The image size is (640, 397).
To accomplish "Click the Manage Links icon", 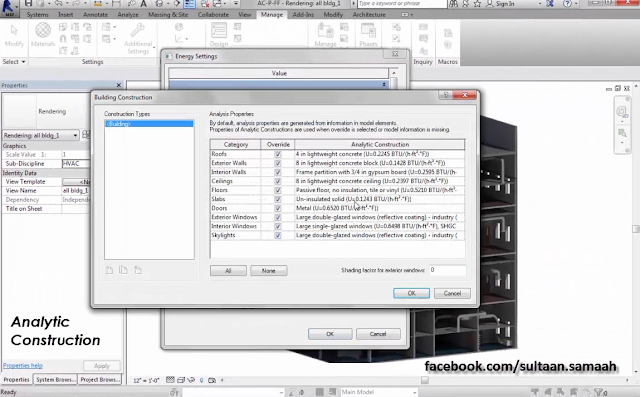I will coord(326,31).
